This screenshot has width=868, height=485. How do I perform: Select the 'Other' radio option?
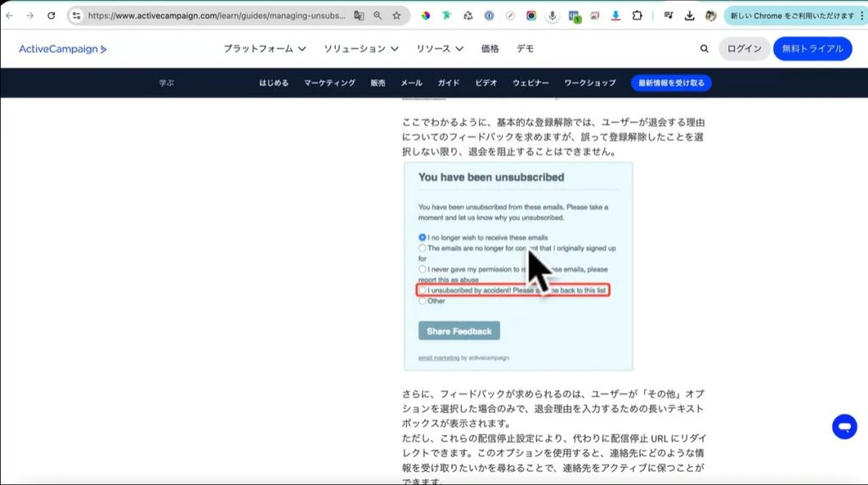[x=422, y=301]
